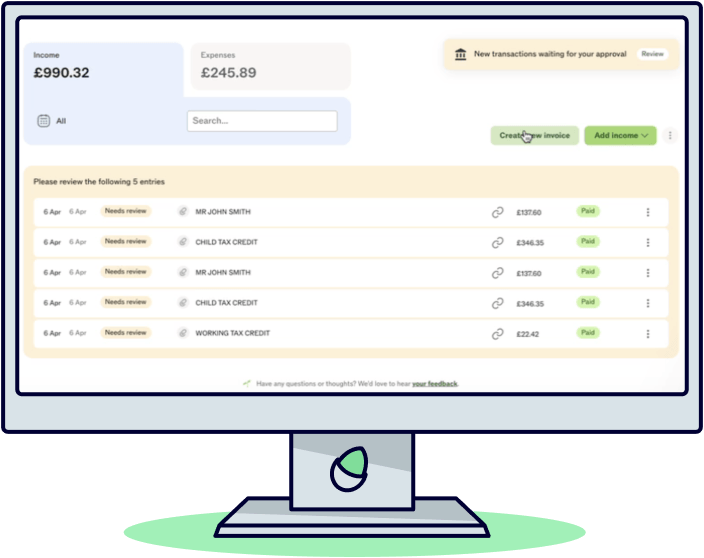This screenshot has width=704, height=558.
Task: Open the kebab menu on the first MR JOHN SMITH row
Action: (x=647, y=212)
